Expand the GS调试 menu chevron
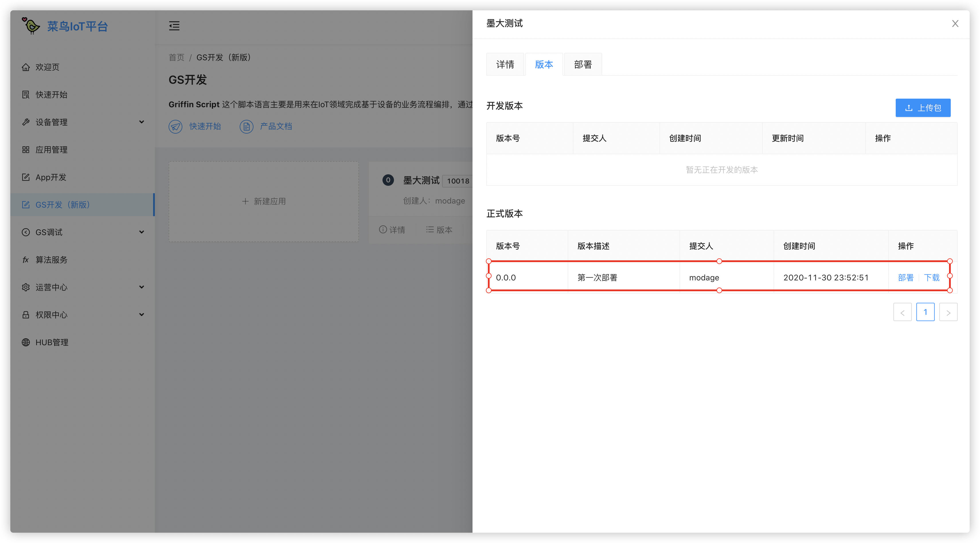Viewport: 980px width, 543px height. tap(142, 232)
